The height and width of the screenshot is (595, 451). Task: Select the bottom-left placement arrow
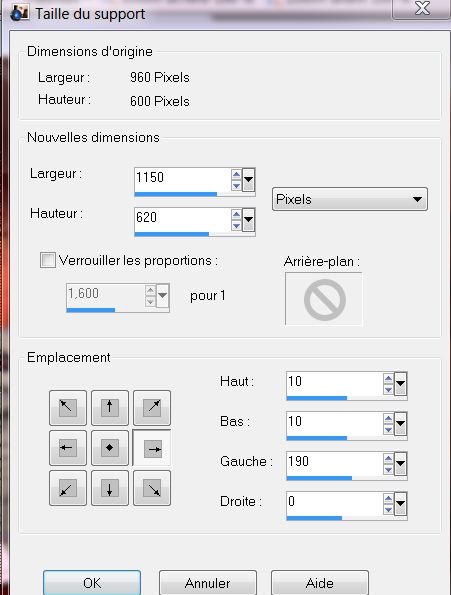pos(68,488)
